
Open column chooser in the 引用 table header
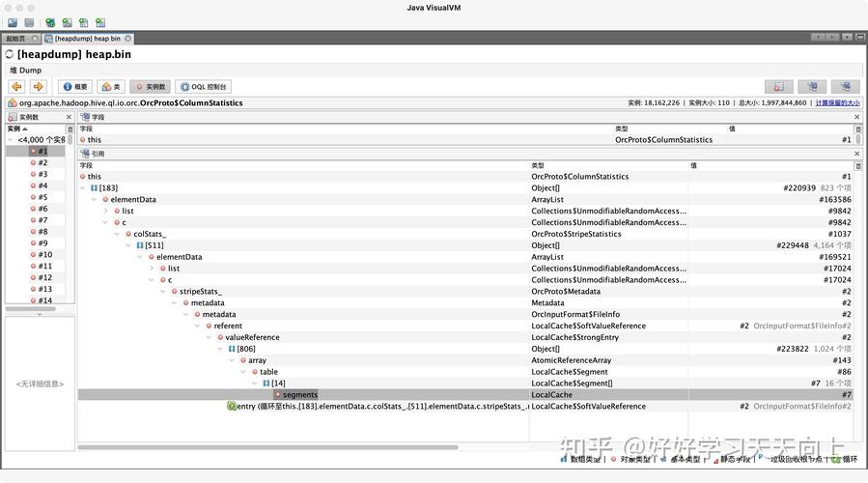tap(857, 165)
